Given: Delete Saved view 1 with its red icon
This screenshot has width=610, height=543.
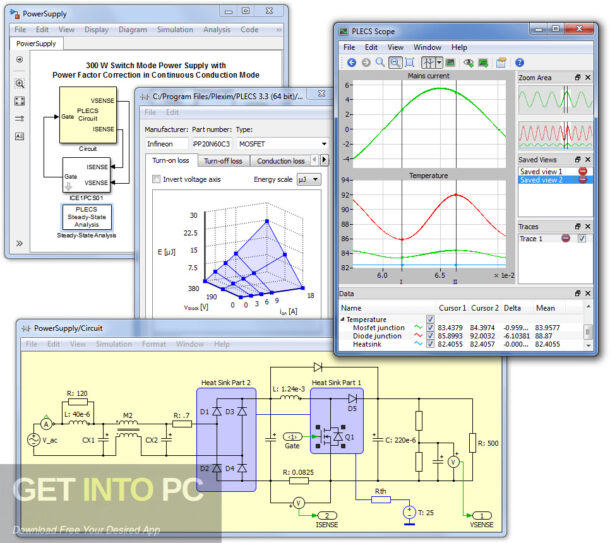Looking at the screenshot, I should (582, 171).
